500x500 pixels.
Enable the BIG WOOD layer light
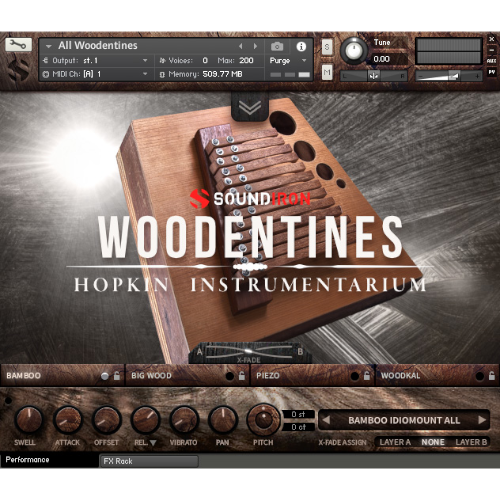230,376
